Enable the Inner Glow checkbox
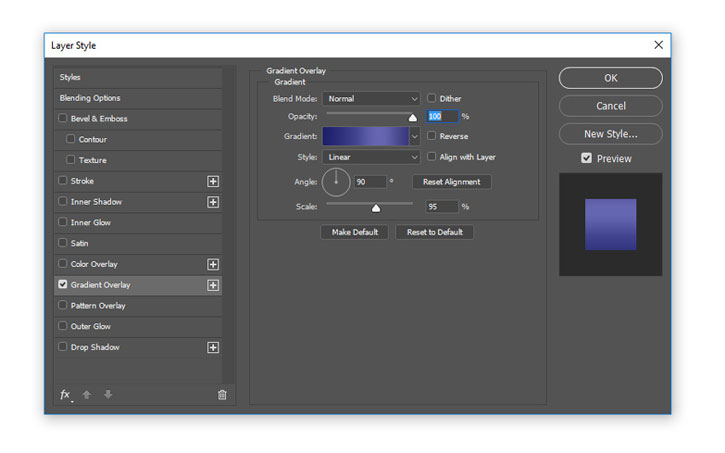725x453 pixels. [x=63, y=222]
